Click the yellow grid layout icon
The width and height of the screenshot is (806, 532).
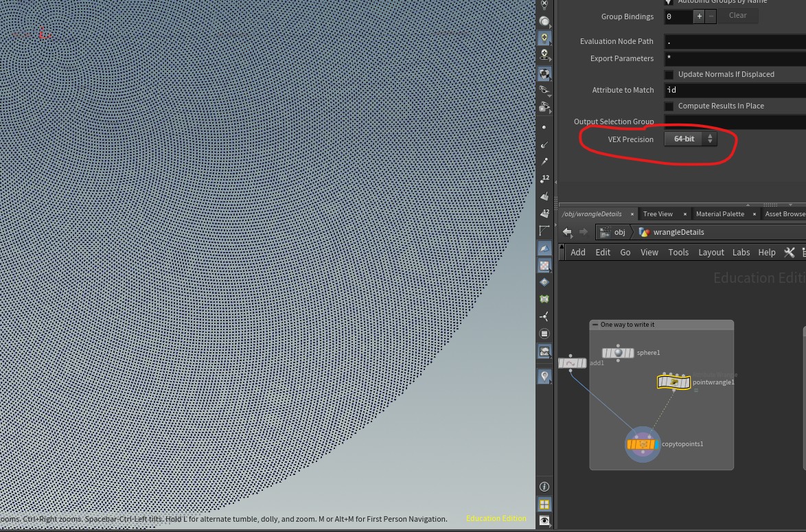[544, 505]
